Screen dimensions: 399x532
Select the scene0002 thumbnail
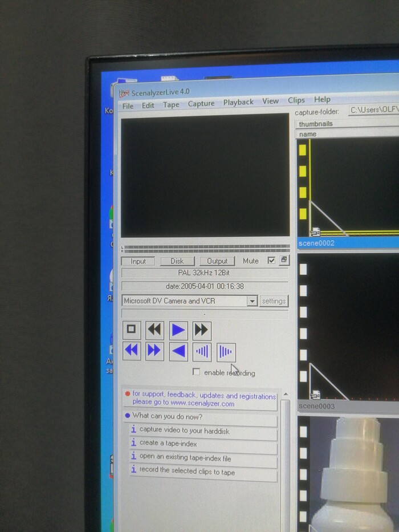click(x=348, y=187)
